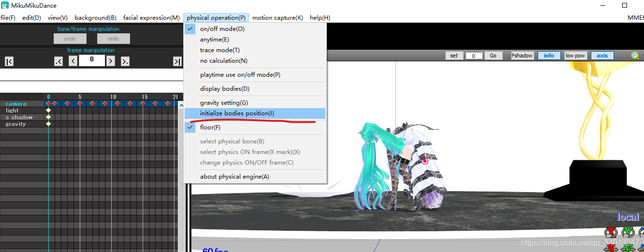Click the undo button
The width and height of the screenshot is (644, 252).
(70, 39)
